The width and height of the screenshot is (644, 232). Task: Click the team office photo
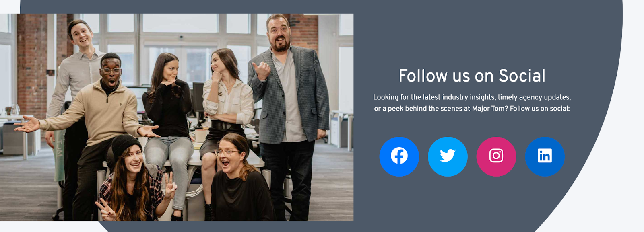177,117
